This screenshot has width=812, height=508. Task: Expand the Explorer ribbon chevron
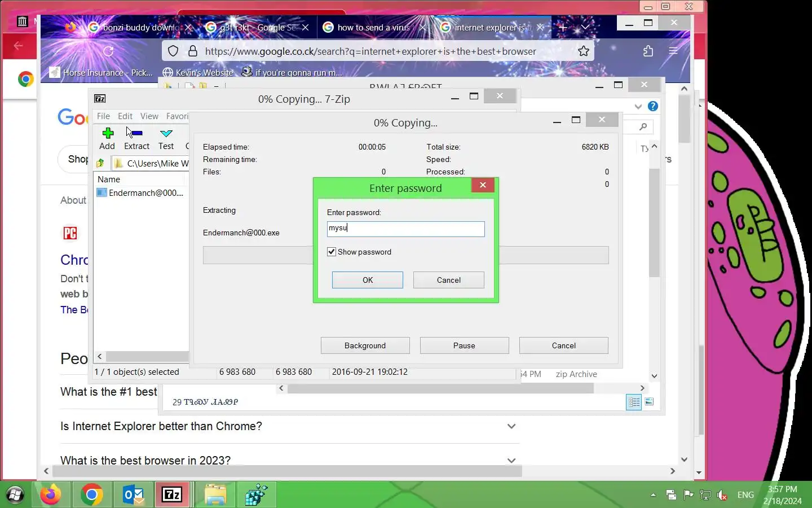(x=638, y=106)
